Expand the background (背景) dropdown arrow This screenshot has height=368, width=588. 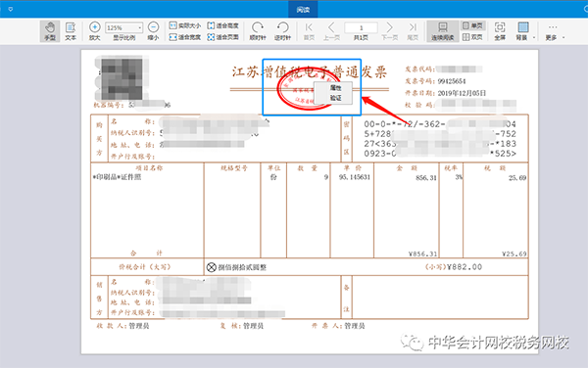(x=534, y=37)
